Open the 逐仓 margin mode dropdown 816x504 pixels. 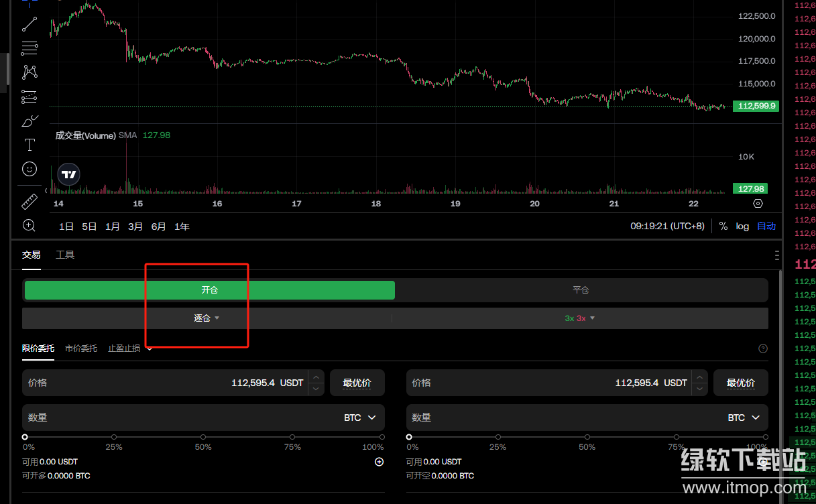(207, 318)
